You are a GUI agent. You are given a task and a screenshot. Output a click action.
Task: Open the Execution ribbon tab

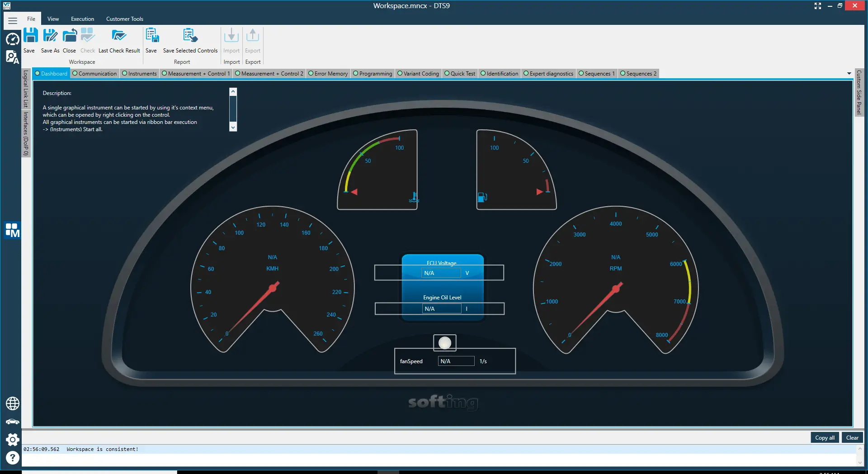82,19
